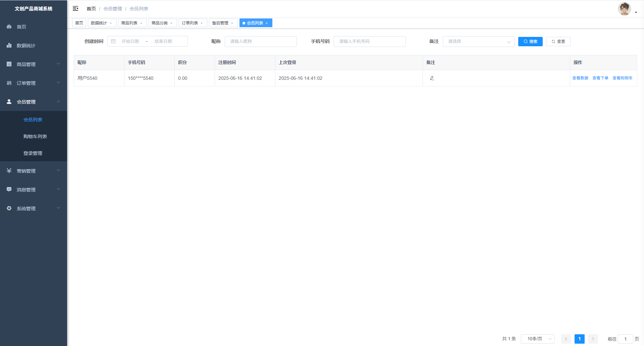The width and height of the screenshot is (644, 346).
Task: Open 数据统计 in the sidebar
Action: 26,46
